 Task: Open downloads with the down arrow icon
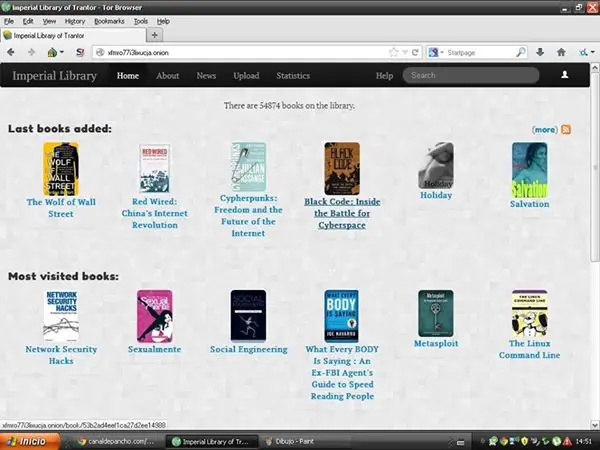[x=540, y=52]
